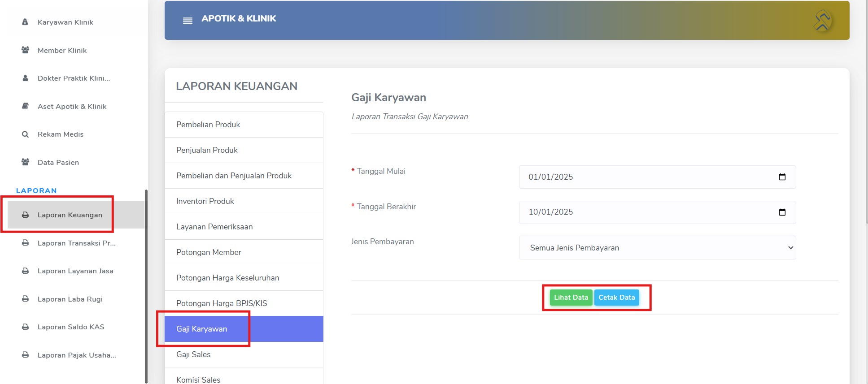Image resolution: width=868 pixels, height=384 pixels.
Task: Select Pembelian dan Penjualan Produk report
Action: click(x=244, y=176)
